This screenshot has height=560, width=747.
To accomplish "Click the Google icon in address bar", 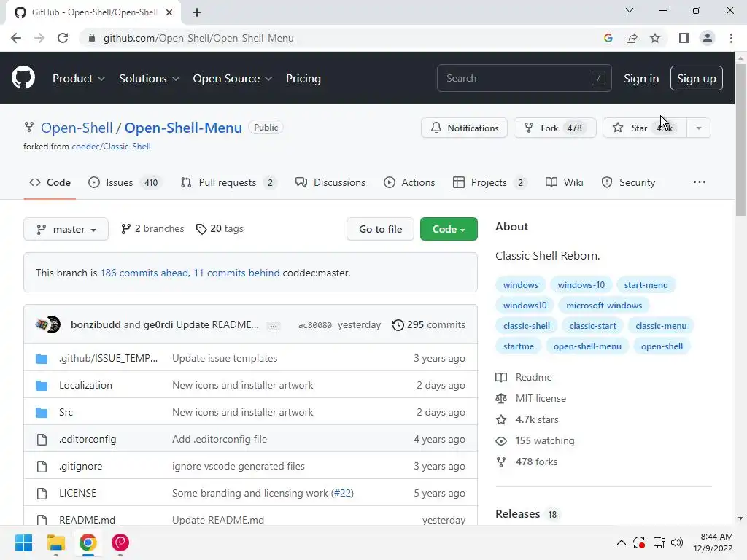I will click(x=608, y=38).
